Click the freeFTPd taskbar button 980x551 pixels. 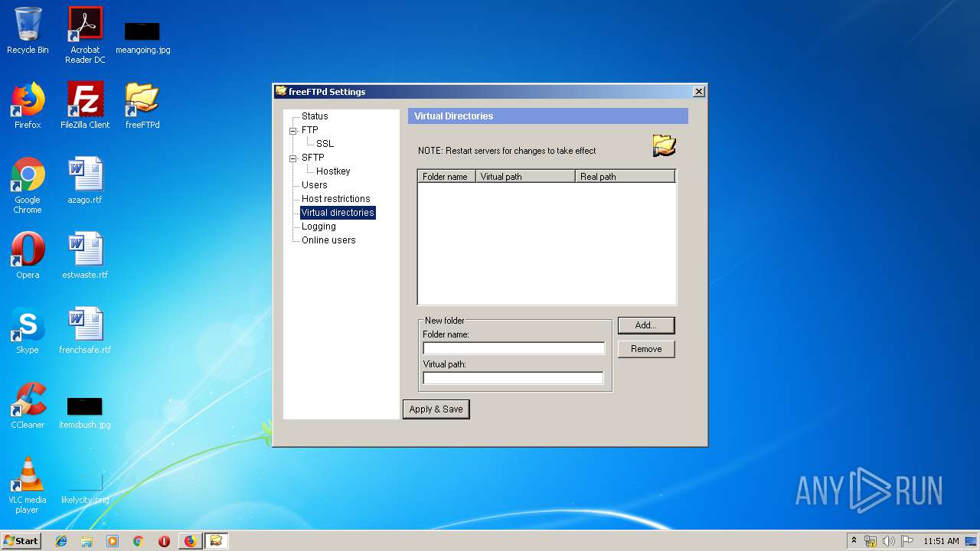click(216, 541)
